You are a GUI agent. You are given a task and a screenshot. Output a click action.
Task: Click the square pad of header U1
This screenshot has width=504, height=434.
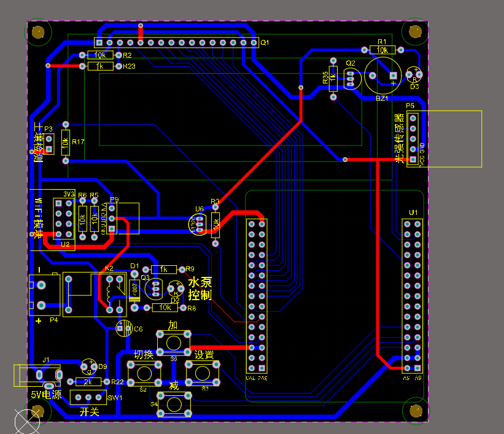pyautogui.click(x=417, y=368)
